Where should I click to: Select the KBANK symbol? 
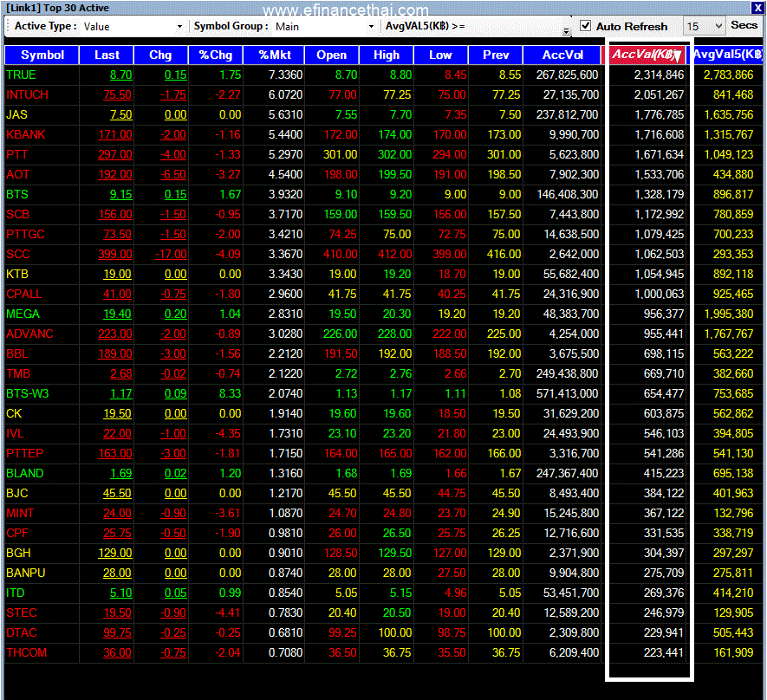[x=25, y=134]
